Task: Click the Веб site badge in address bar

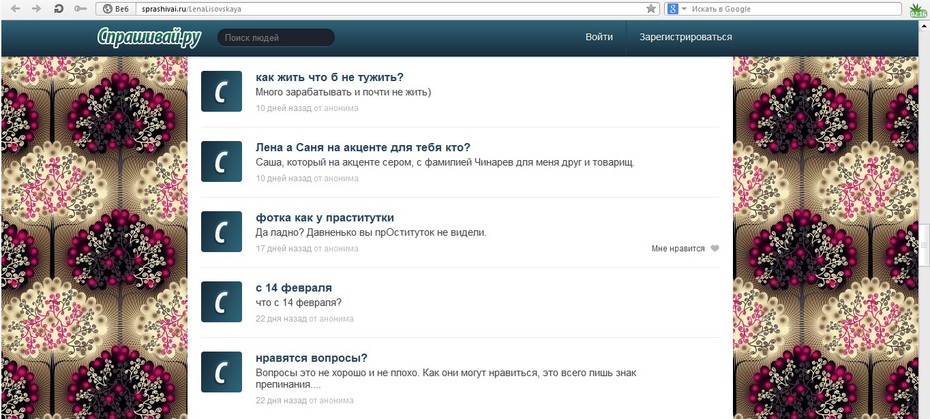Action: point(116,9)
